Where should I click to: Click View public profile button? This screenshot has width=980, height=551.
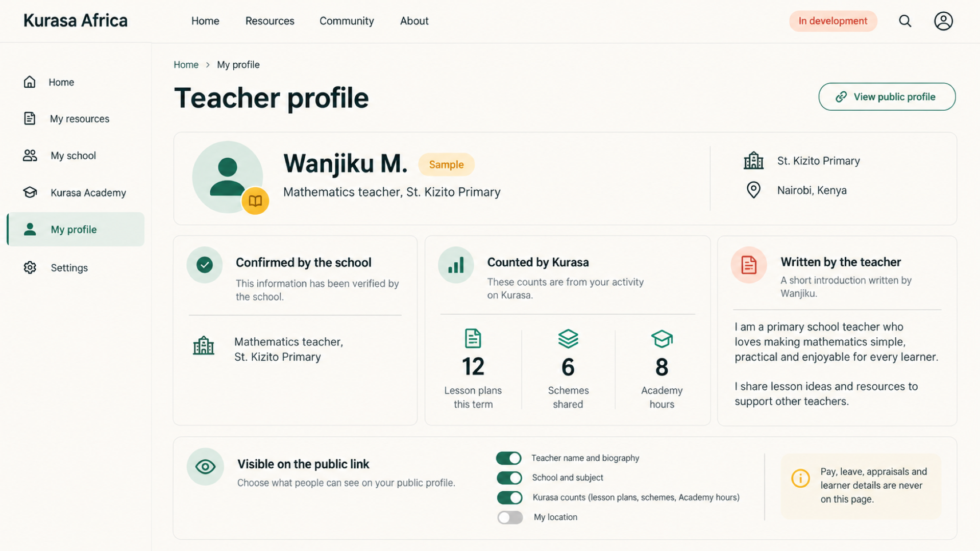[887, 96]
